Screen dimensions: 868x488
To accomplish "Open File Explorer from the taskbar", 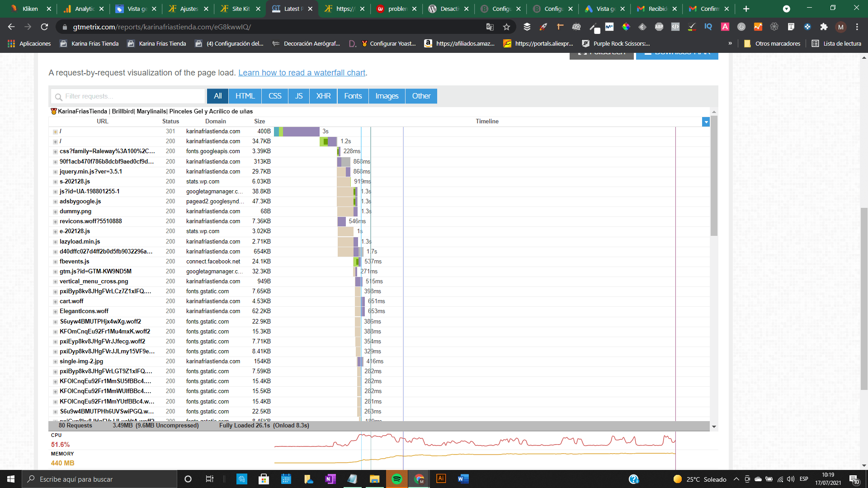I will tap(374, 479).
